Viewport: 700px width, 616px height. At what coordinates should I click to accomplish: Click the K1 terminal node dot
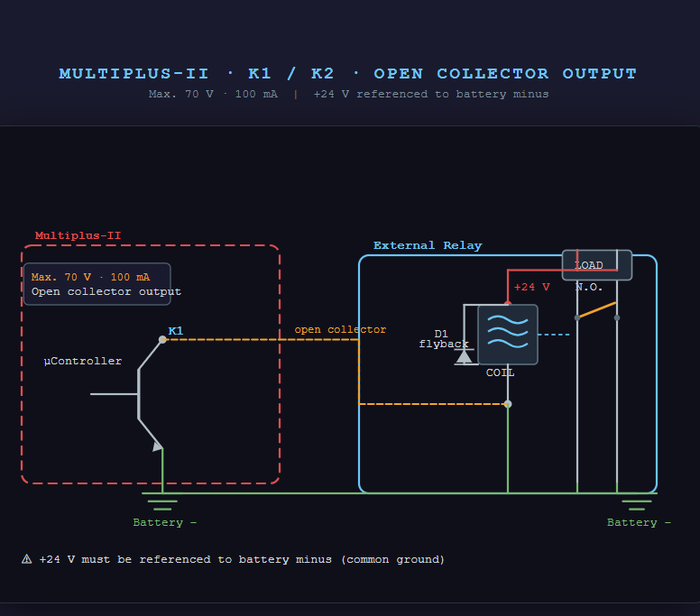coord(162,340)
